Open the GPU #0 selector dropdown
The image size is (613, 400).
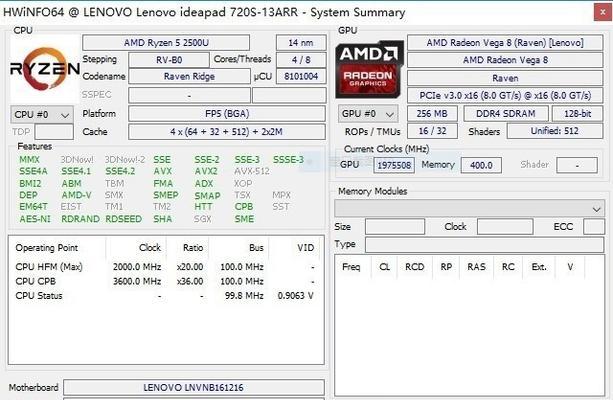click(x=368, y=114)
